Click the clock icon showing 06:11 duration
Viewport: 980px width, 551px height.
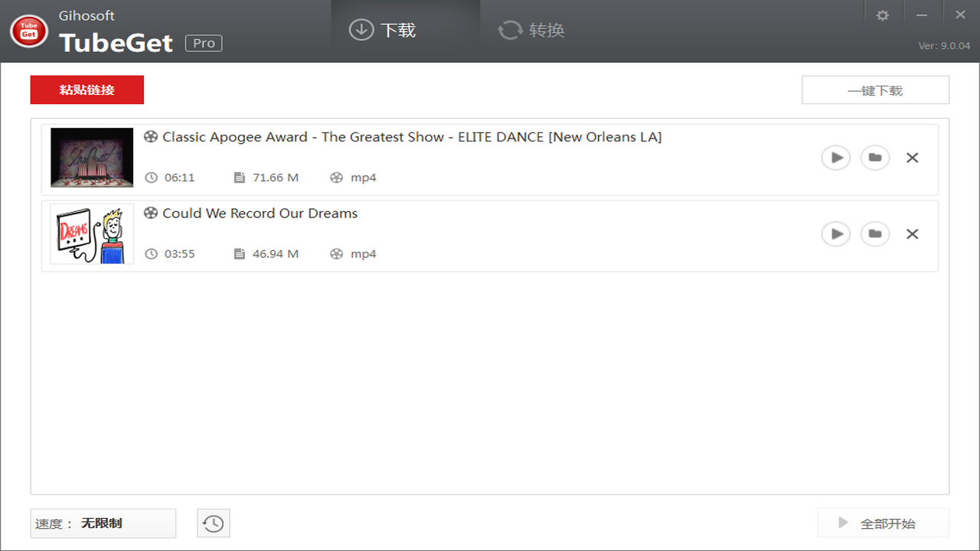[151, 177]
